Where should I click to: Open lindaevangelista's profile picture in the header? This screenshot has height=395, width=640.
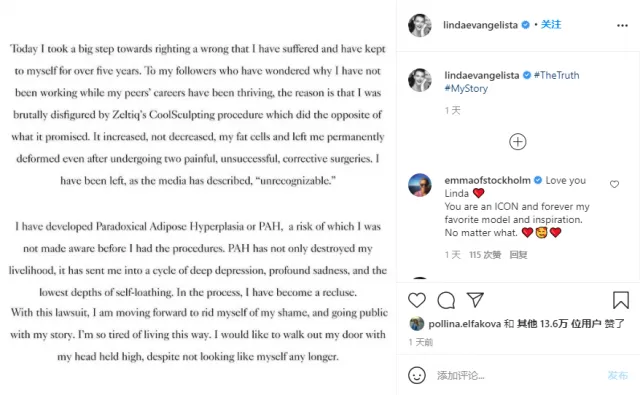420,25
